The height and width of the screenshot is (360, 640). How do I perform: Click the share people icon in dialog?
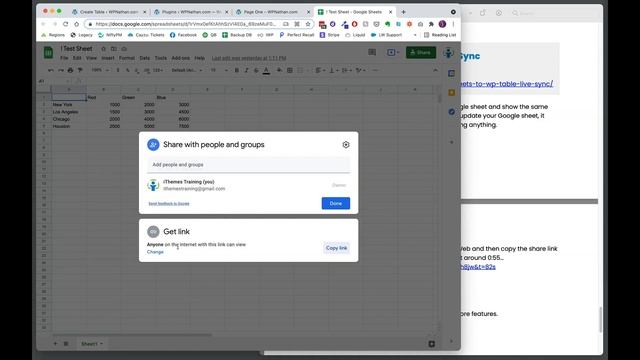click(153, 144)
